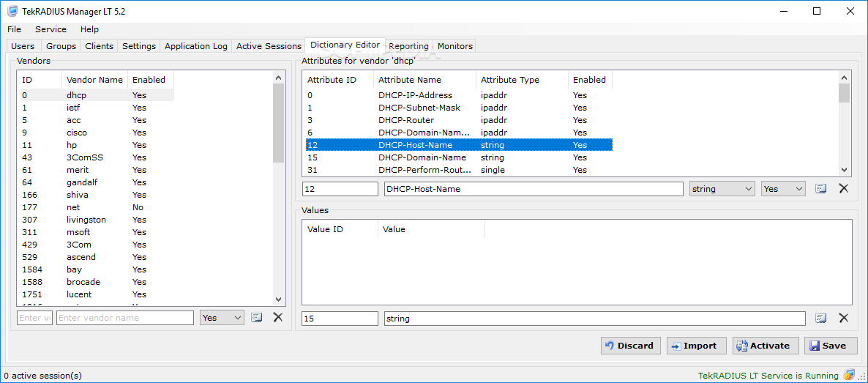Screen dimensions: 868x383
Task: Click the attributes list scroll down arrow
Action: pos(844,170)
